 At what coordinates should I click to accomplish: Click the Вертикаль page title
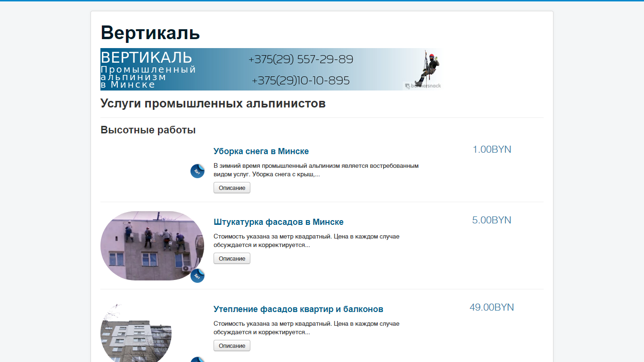[x=150, y=33]
